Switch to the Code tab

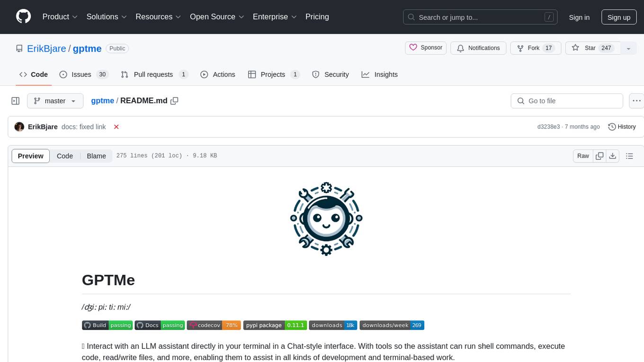(x=34, y=74)
